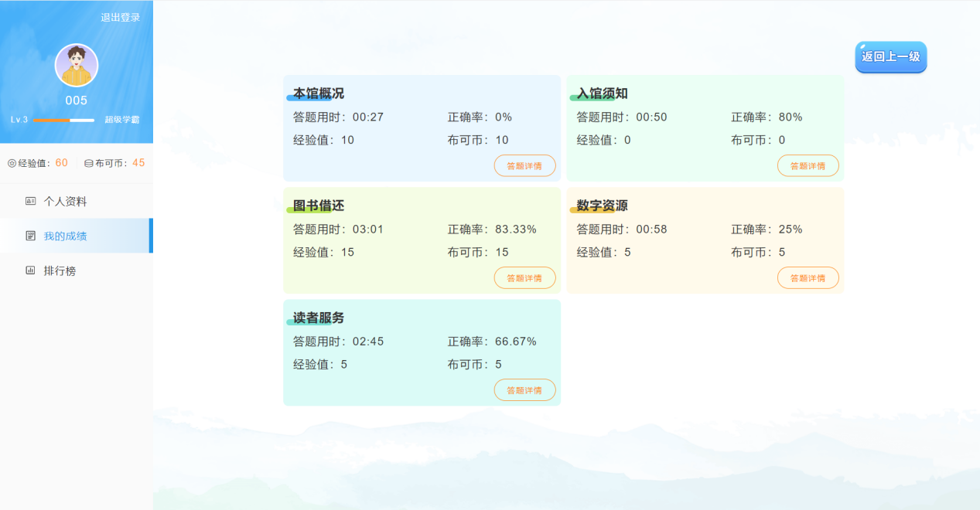View 答题详情 for 读者服务
The image size is (980, 510).
524,389
